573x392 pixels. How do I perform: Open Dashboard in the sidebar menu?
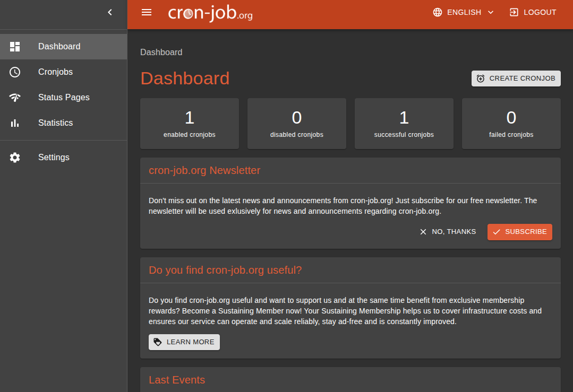[64, 47]
